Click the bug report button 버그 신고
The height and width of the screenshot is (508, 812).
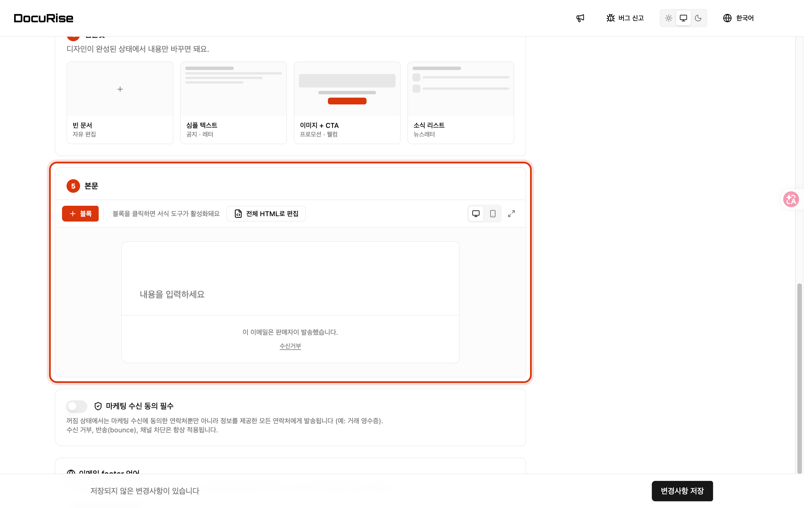(x=625, y=18)
